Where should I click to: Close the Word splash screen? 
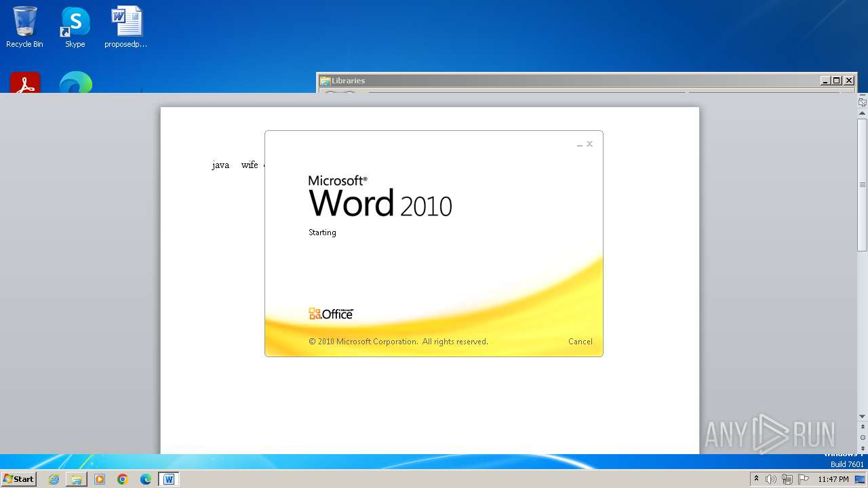point(590,144)
